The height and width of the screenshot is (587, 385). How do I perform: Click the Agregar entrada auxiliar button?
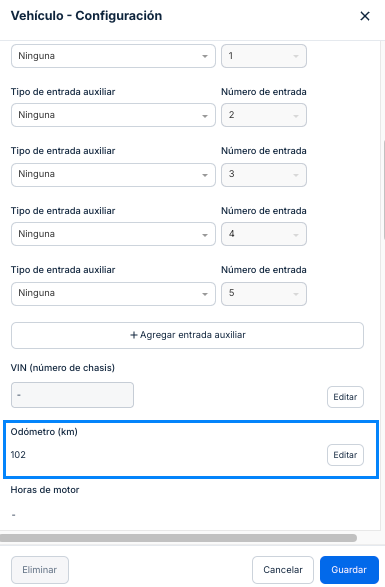(187, 335)
